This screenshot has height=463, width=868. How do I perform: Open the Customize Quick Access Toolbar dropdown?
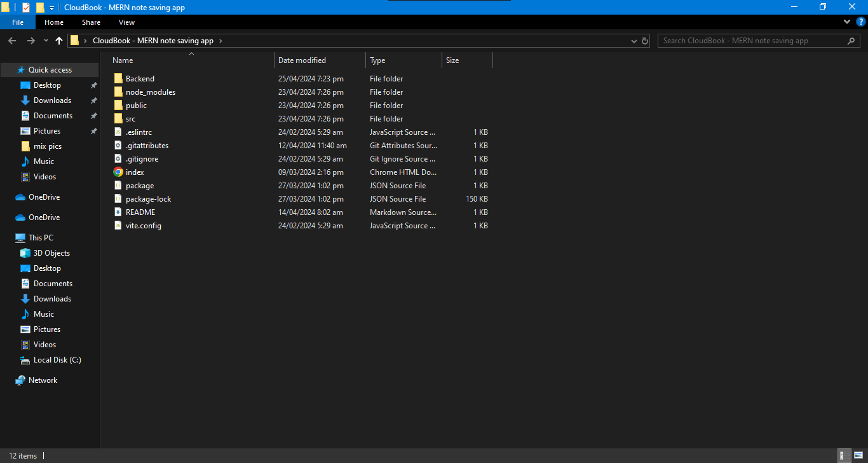(x=51, y=8)
